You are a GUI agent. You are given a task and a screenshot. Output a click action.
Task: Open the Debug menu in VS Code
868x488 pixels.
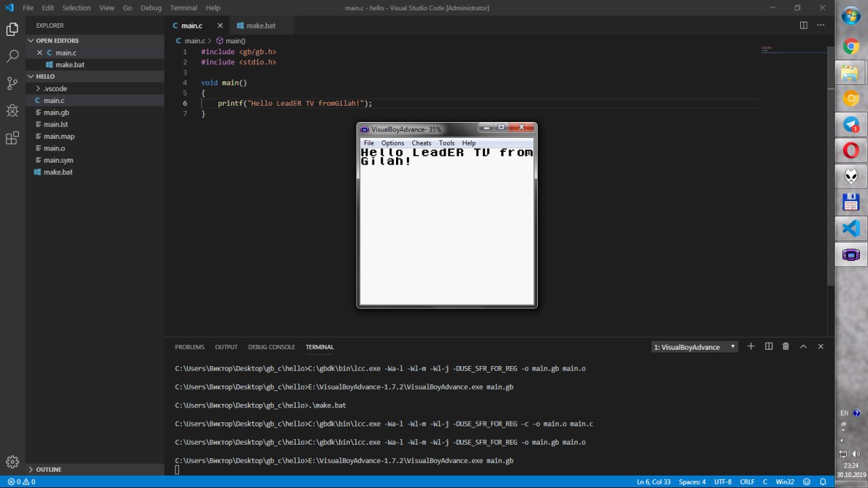click(x=151, y=7)
